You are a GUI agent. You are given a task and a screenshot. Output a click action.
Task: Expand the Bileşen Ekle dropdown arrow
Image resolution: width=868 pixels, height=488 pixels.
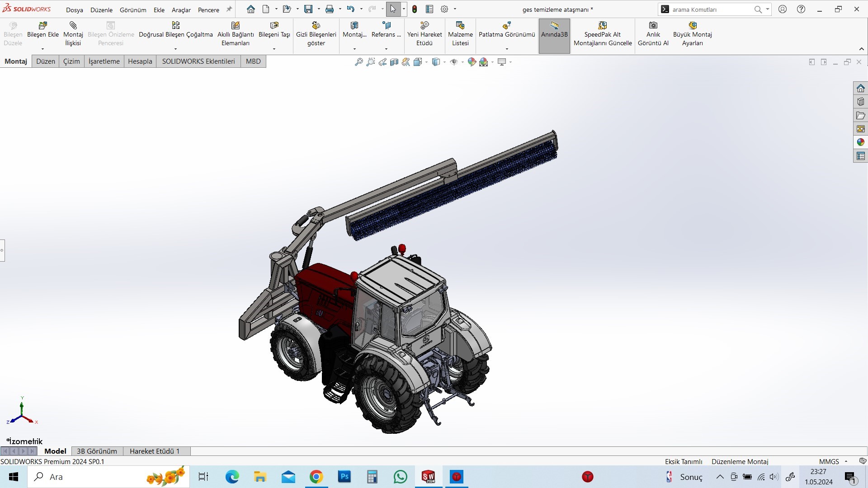43,49
